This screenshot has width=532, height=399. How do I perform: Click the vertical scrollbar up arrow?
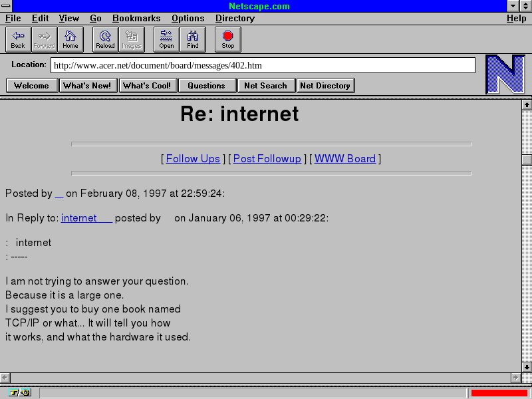tap(527, 105)
